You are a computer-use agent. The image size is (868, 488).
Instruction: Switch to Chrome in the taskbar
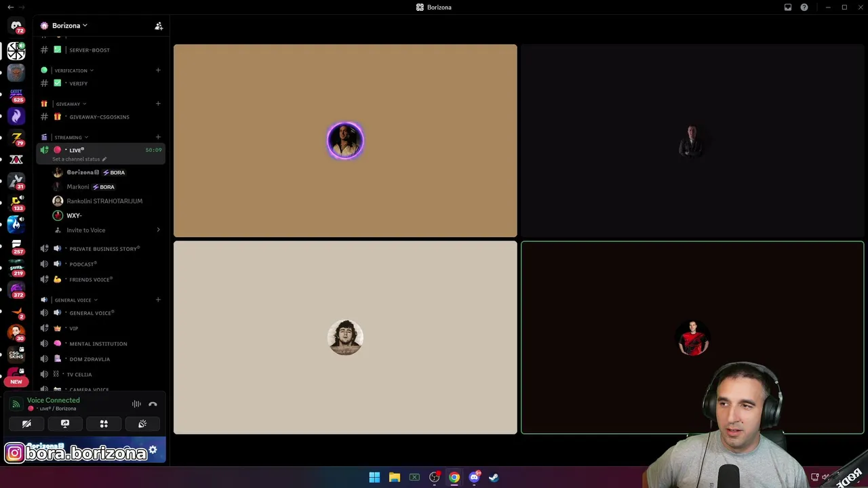pyautogui.click(x=454, y=477)
